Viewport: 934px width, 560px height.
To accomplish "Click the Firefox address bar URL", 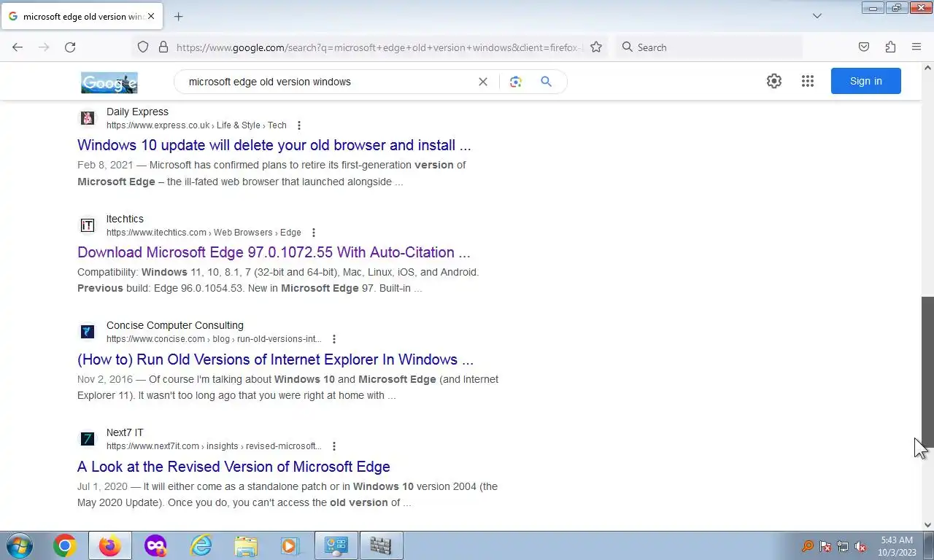I will [x=379, y=47].
